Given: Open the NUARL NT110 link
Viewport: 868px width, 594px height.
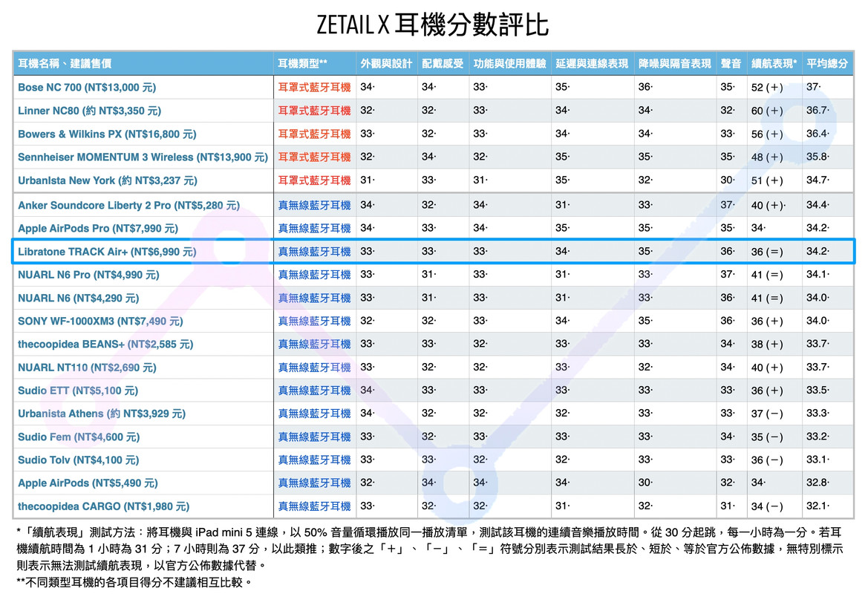Looking at the screenshot, I should [x=87, y=368].
